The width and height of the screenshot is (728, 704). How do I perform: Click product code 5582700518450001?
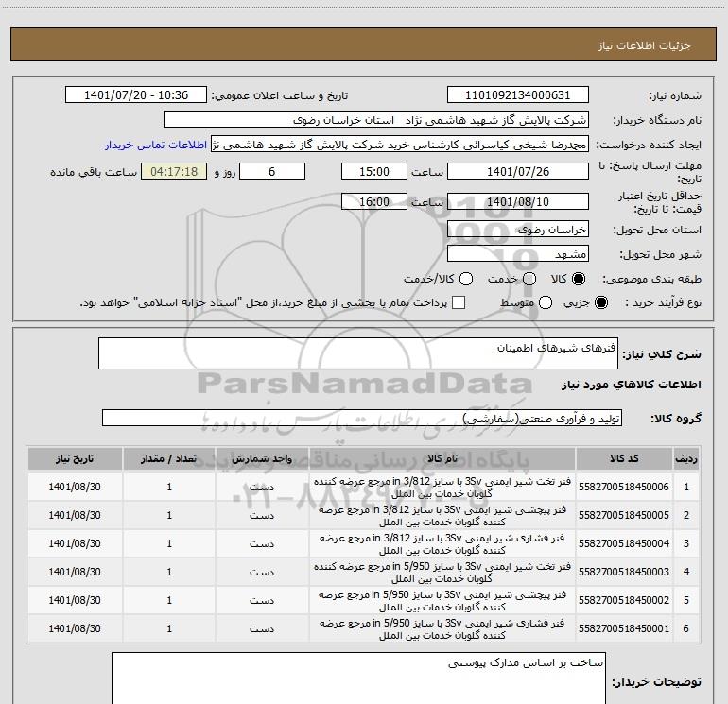coord(624,628)
